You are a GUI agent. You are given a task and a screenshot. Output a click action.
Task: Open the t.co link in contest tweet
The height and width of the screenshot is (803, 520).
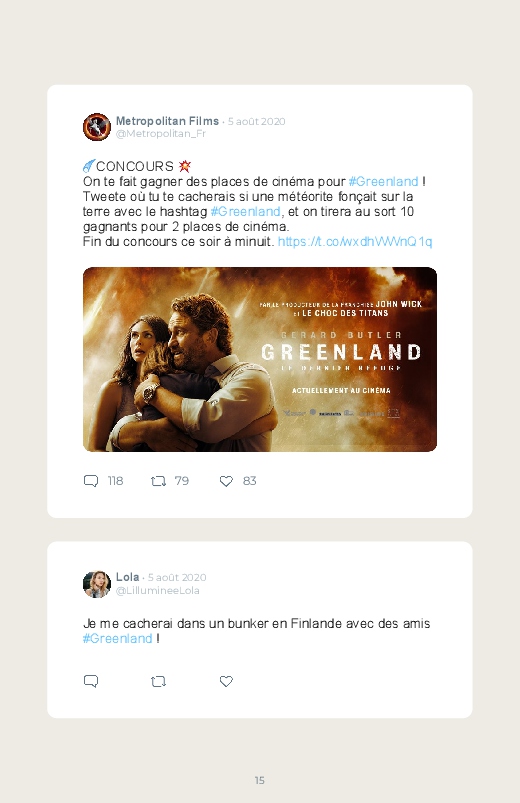click(355, 242)
